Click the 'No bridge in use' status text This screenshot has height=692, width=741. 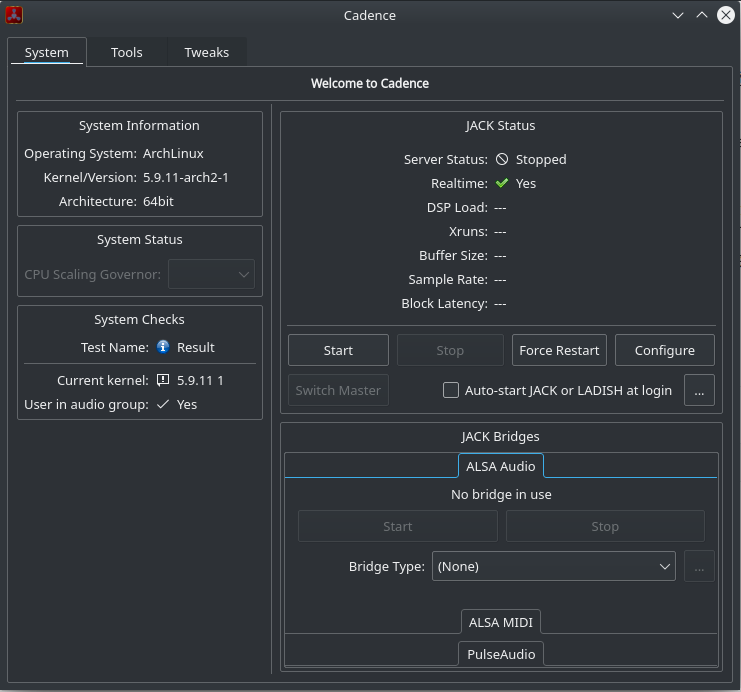point(501,494)
